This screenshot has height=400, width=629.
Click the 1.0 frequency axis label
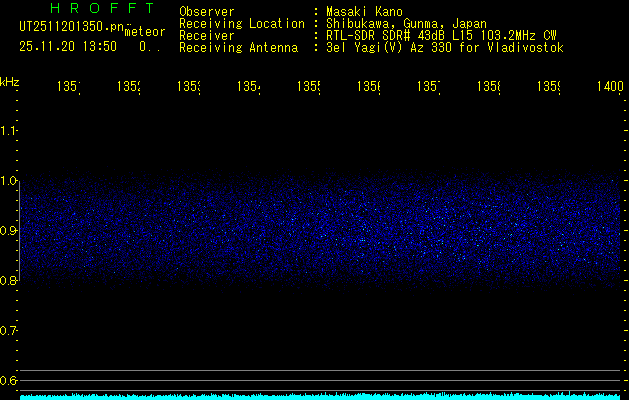pos(9,181)
